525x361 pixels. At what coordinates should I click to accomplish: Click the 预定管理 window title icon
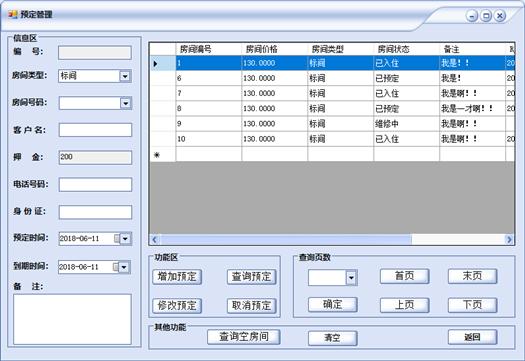click(13, 14)
